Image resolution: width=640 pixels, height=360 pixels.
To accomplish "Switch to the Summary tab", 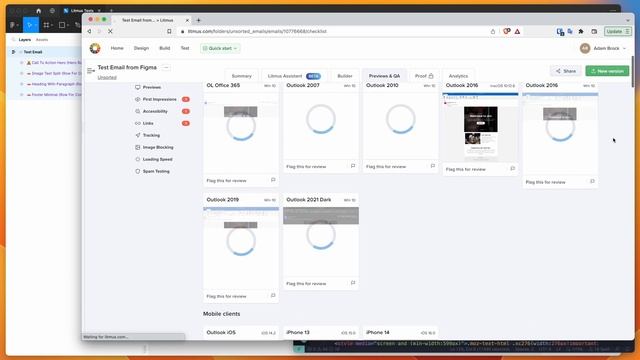I will [x=242, y=76].
